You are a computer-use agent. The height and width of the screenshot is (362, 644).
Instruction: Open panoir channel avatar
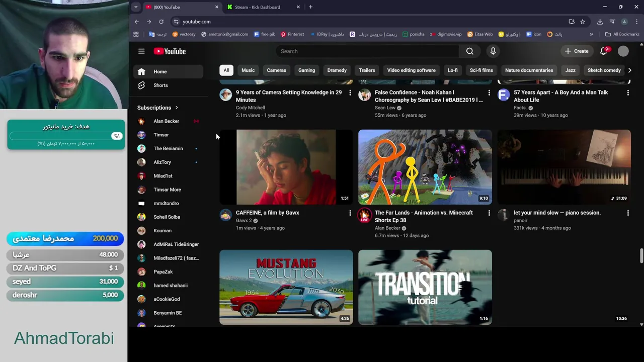tap(504, 215)
